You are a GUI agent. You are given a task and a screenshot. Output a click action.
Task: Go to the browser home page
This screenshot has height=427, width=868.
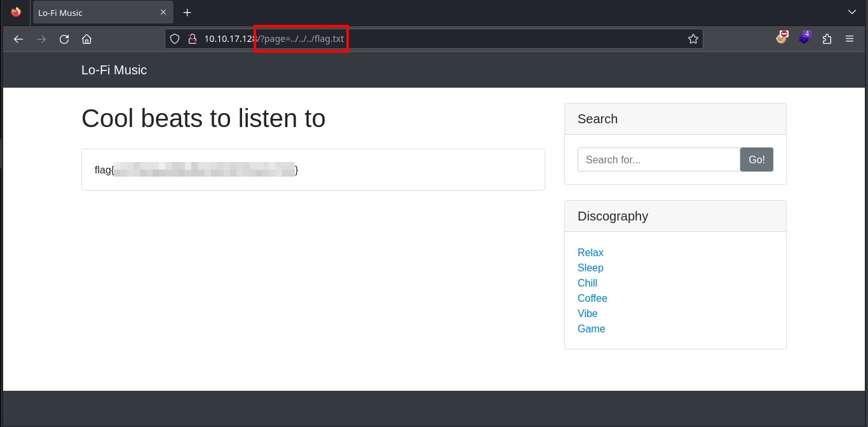pos(87,39)
